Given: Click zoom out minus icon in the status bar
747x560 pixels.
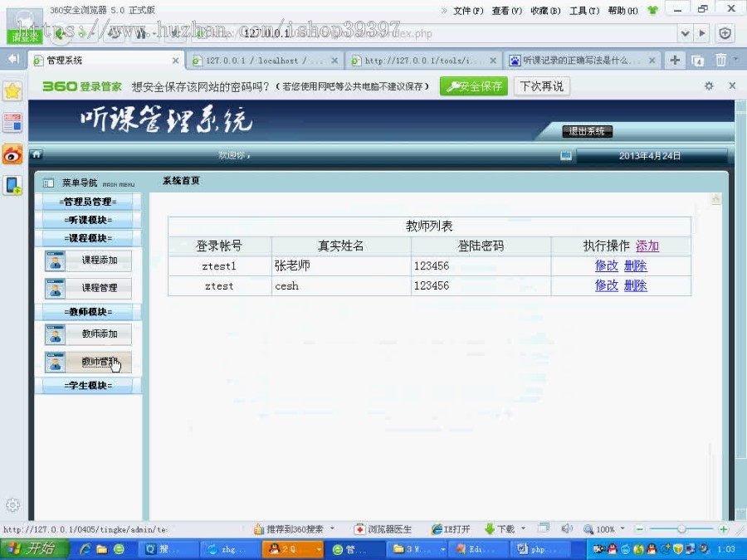Looking at the screenshot, I should click(x=640, y=529).
